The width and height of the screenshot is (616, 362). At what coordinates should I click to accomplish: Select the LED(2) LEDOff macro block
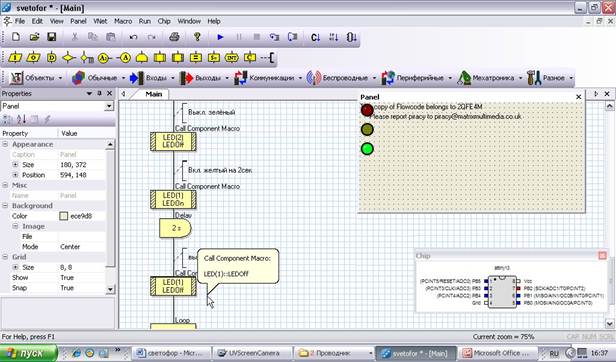[x=173, y=141]
